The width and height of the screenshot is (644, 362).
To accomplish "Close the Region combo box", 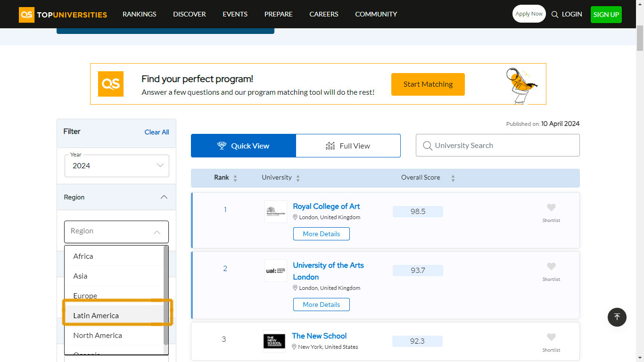I will point(116,231).
